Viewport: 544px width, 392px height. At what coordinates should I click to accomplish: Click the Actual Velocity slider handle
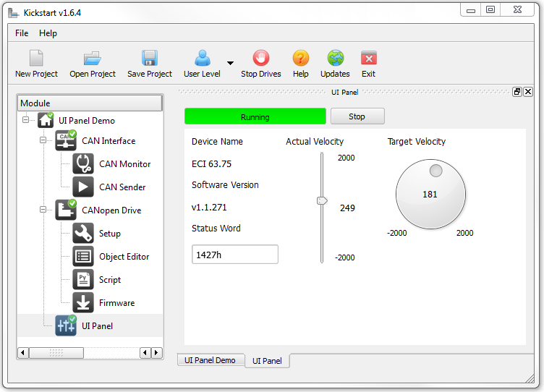(x=322, y=201)
